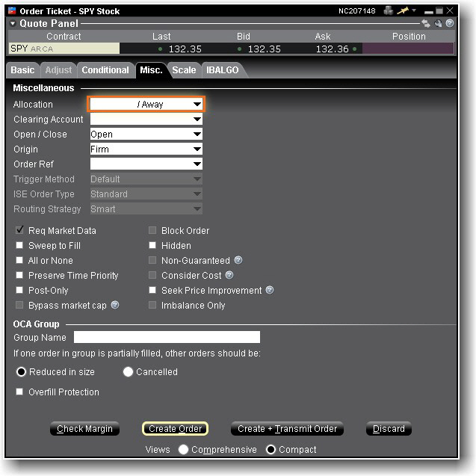476x476 pixels.
Task: Close the Order Ticket window
Action: pyautogui.click(x=450, y=10)
